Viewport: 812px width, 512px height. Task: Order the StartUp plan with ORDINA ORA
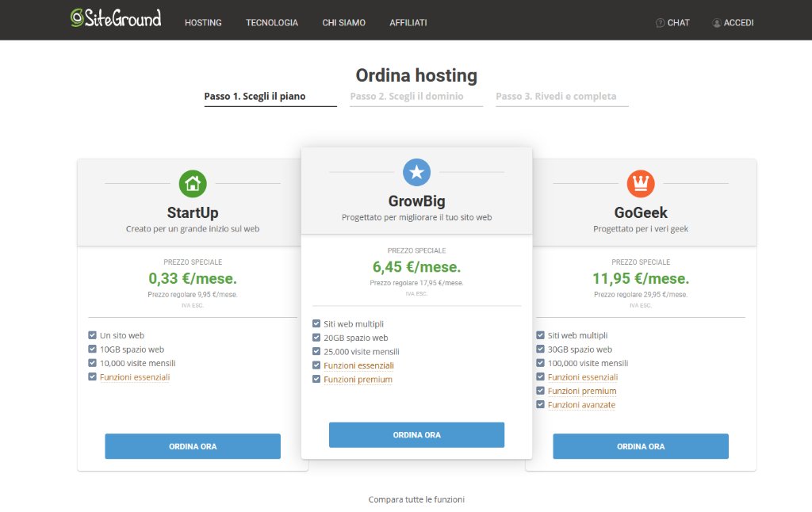click(x=193, y=446)
